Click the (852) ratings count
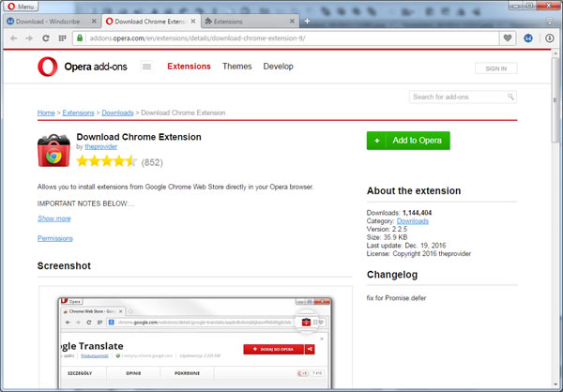This screenshot has height=392, width=563. [152, 162]
